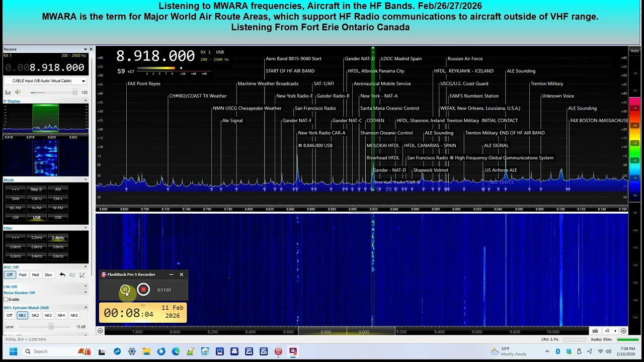Open Task View on the taskbar
Image resolution: width=644 pixels, height=362 pixels.
102,351
